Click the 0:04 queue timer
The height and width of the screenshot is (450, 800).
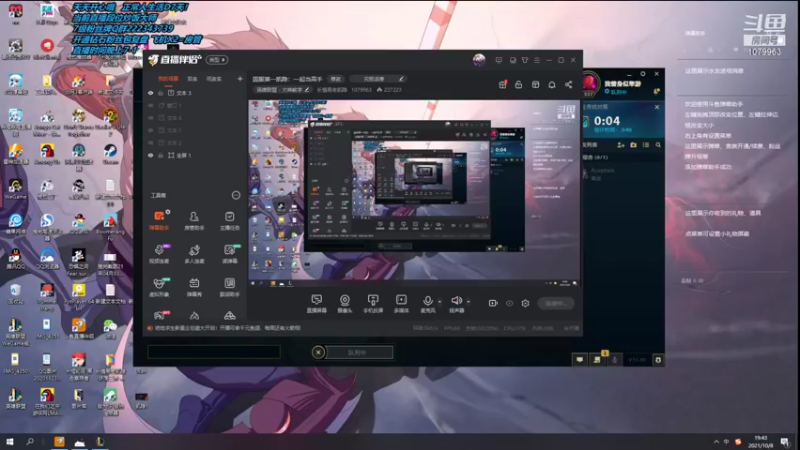pos(607,121)
